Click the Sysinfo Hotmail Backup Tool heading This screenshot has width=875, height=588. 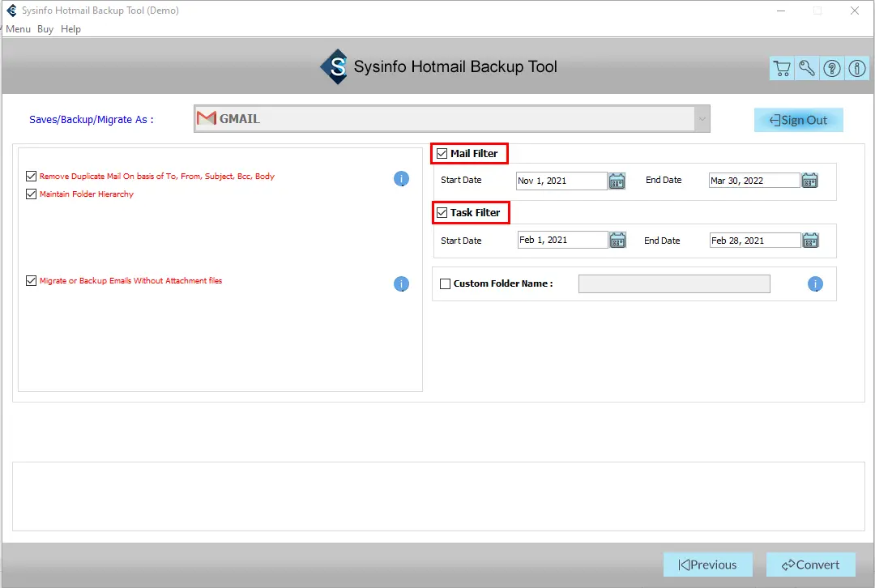(455, 67)
